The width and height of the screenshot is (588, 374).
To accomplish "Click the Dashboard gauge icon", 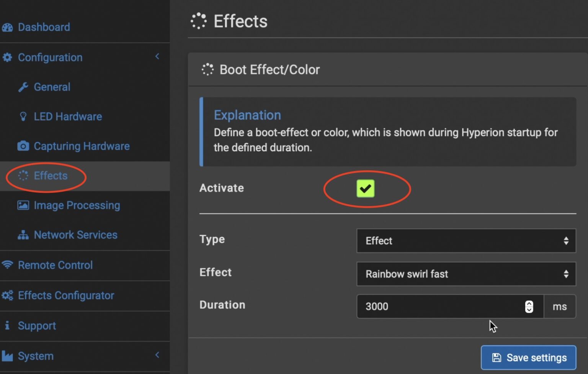I will (7, 27).
